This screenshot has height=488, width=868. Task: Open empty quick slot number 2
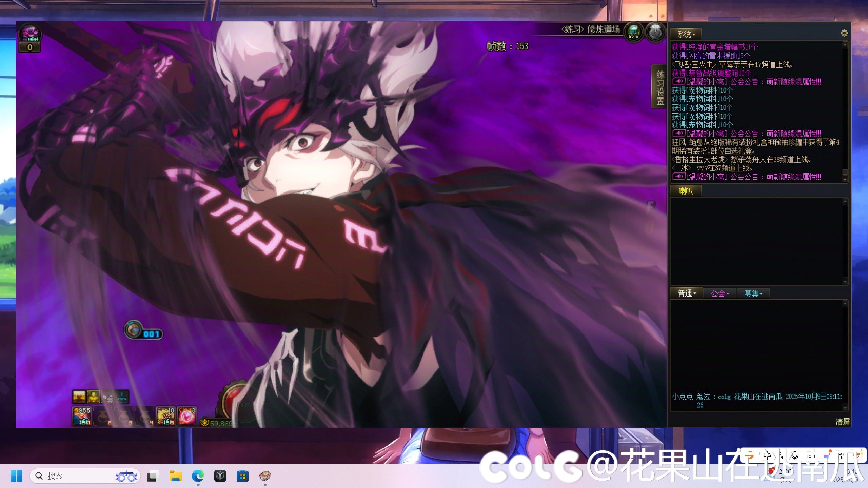(102, 416)
